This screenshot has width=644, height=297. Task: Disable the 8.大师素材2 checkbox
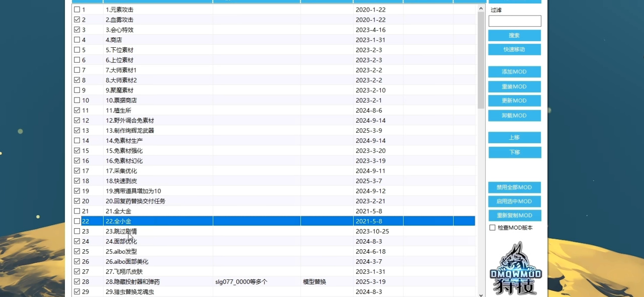77,80
